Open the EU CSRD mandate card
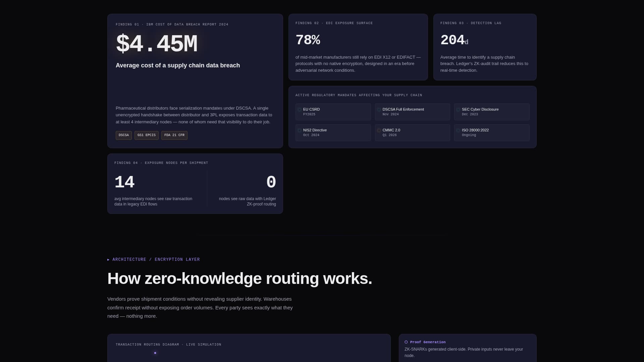 tap(333, 112)
